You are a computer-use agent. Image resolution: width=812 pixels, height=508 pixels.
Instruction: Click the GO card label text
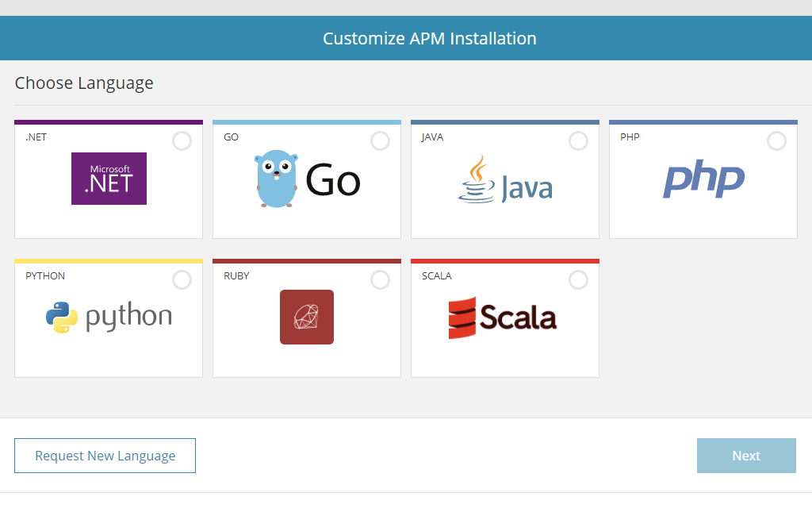point(230,137)
